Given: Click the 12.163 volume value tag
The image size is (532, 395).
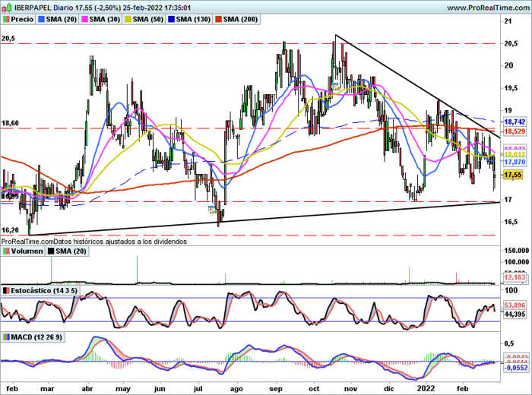Looking at the screenshot, I should tap(515, 277).
